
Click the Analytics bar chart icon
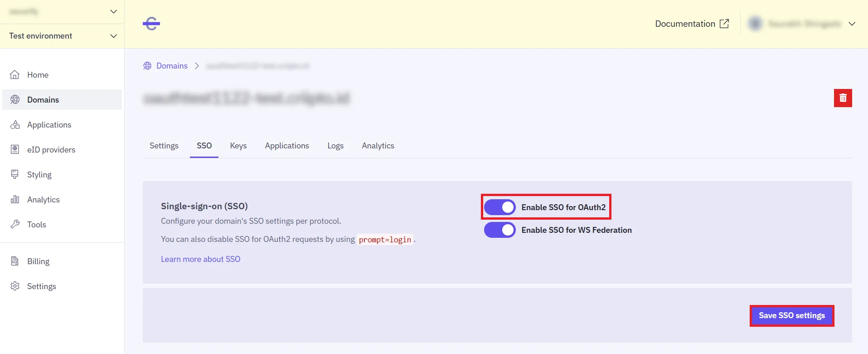point(15,200)
